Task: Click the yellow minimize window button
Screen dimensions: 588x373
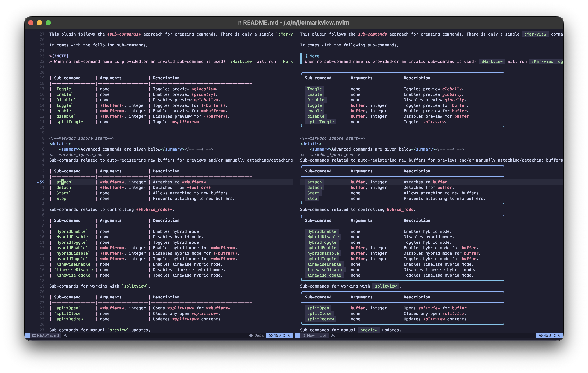Action: (39, 23)
